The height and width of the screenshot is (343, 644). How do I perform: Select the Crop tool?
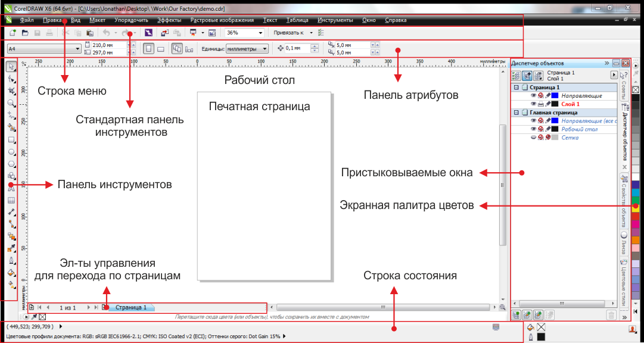click(11, 91)
